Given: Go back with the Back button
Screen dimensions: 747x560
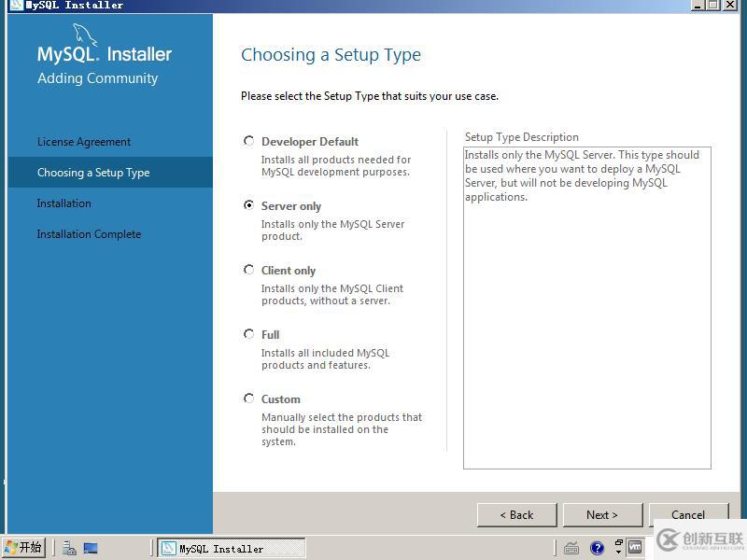Looking at the screenshot, I should tap(517, 515).
